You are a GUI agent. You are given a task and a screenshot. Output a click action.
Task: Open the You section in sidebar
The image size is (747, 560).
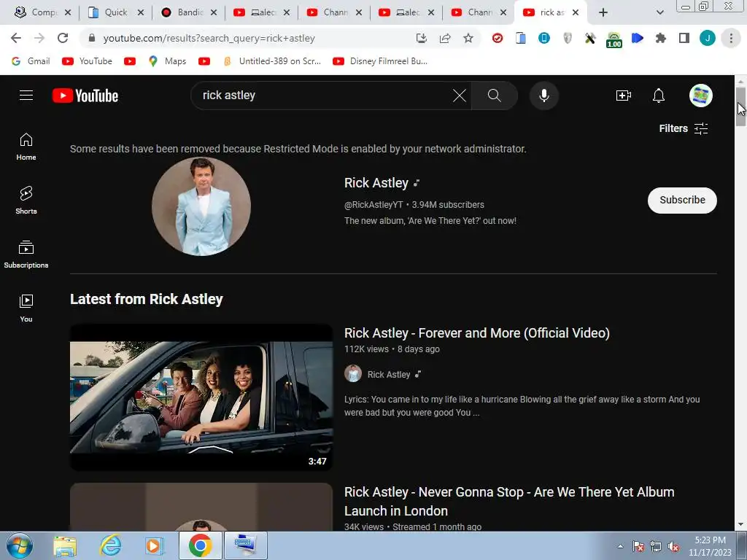tap(26, 308)
